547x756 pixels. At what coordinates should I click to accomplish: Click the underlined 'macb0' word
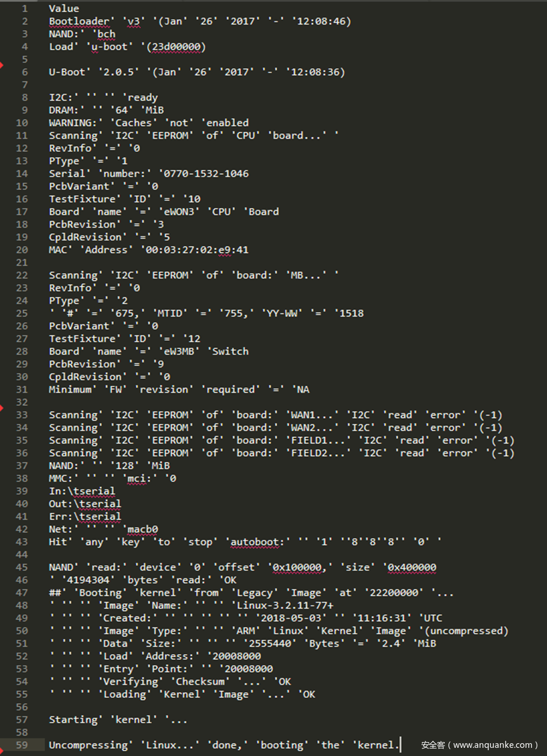tap(143, 529)
